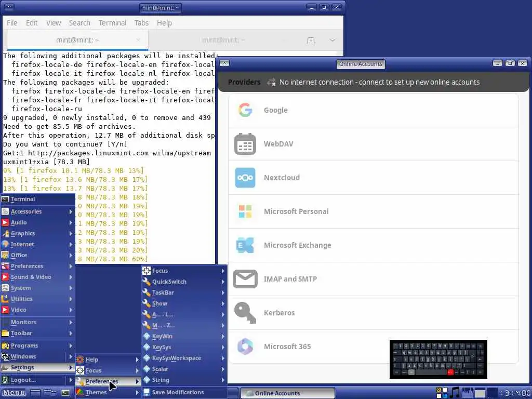Click the Microsoft Exchange icon
This screenshot has height=399, width=532.
[x=245, y=245]
